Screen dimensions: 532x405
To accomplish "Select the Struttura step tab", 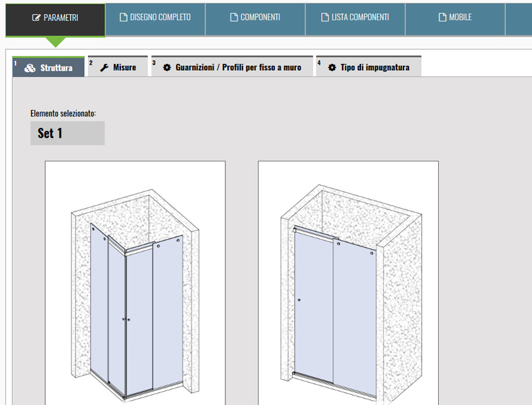I will pos(48,67).
